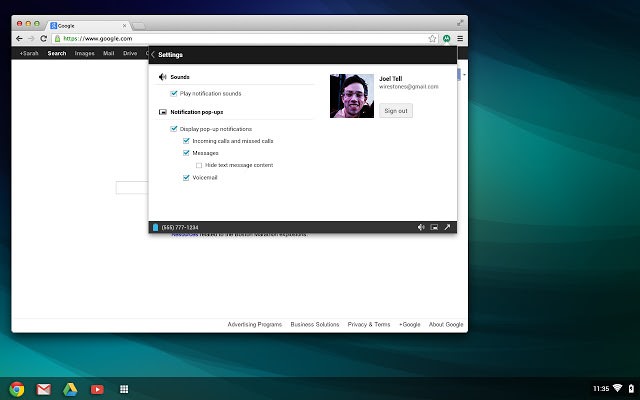Image resolution: width=640 pixels, height=400 pixels.
Task: Go back using the Settings chevron
Action: point(153,54)
